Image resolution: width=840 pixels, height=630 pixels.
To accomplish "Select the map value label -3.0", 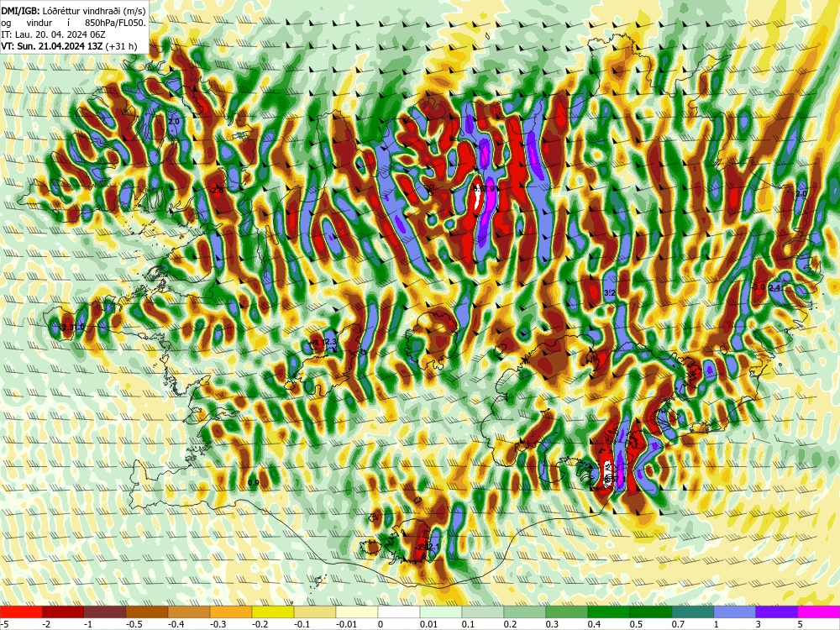I will (x=758, y=286).
